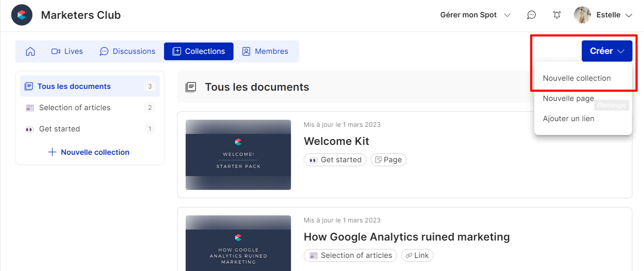Open the Get started collection in sidebar
644x271 pixels.
tap(60, 129)
